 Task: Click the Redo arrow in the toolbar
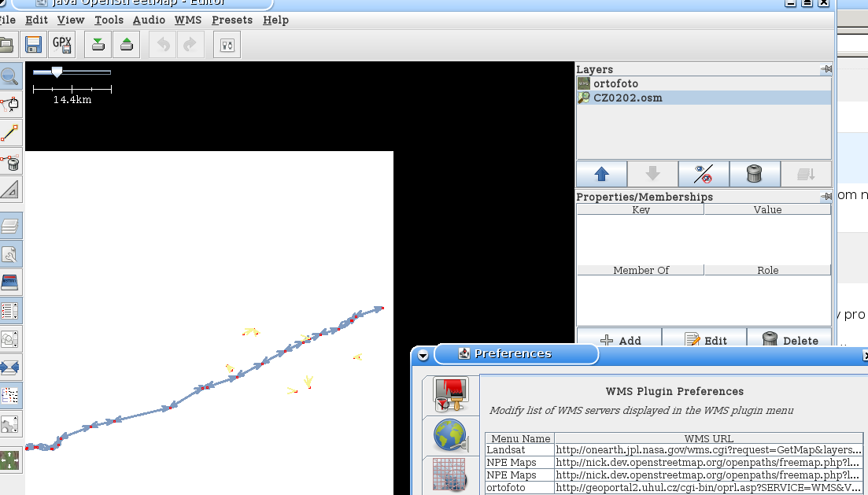[190, 44]
